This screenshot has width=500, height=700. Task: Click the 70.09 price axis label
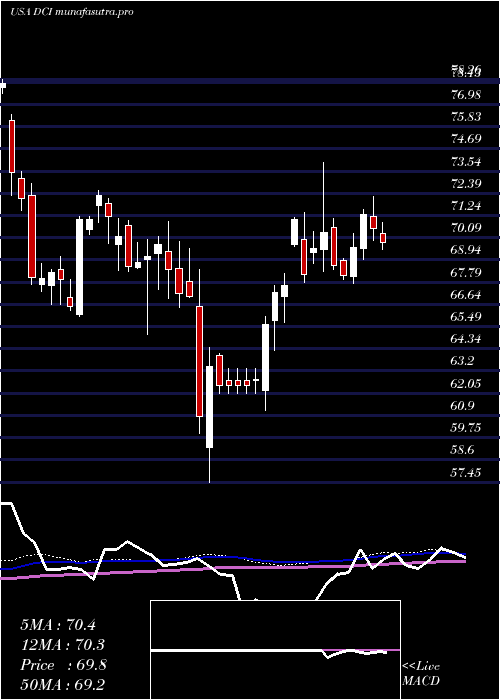pos(467,228)
